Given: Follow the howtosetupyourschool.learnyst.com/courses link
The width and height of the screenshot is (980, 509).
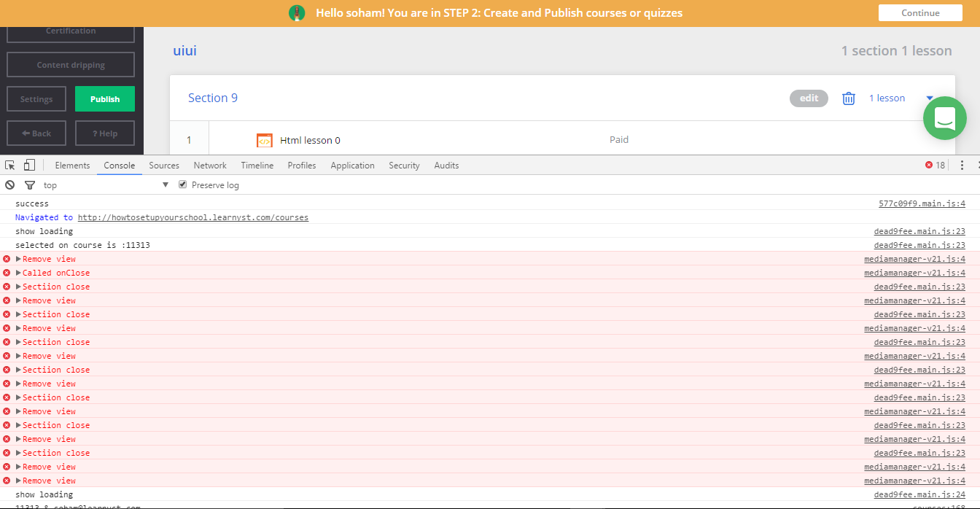Looking at the screenshot, I should click(x=193, y=217).
